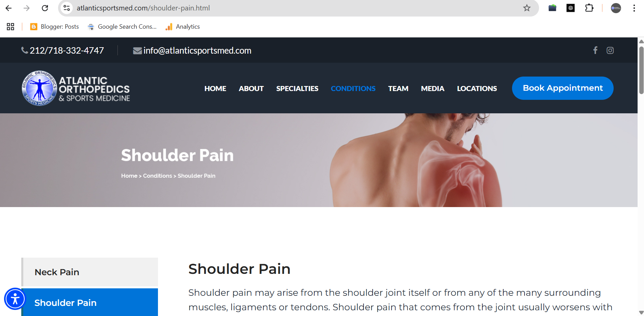Click the Atlantic Orthopedics logo
Image resolution: width=644 pixels, height=316 pixels.
[x=76, y=88]
